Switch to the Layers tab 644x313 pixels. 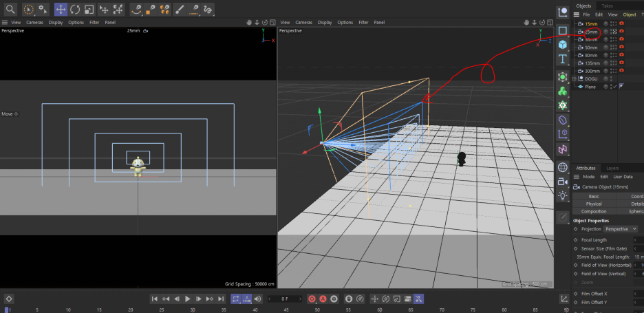coord(612,168)
